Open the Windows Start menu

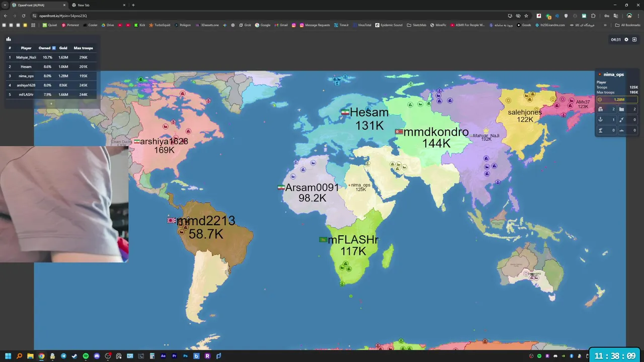[x=8, y=356]
